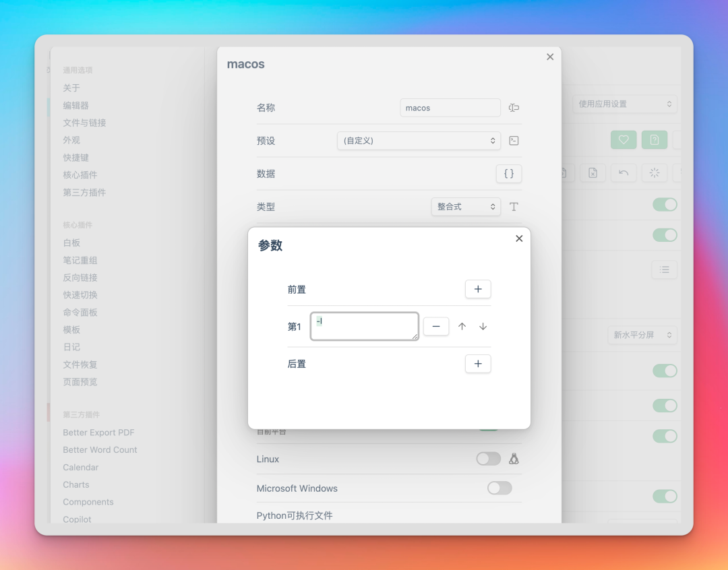728x570 pixels.
Task: Click the Linux penguin icon
Action: [514, 459]
